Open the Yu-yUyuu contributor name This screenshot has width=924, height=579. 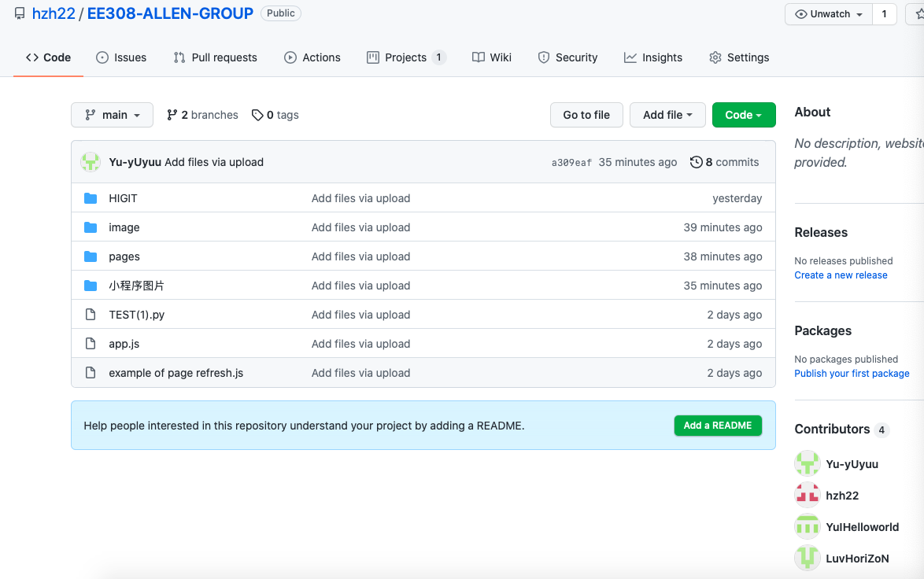click(x=852, y=464)
